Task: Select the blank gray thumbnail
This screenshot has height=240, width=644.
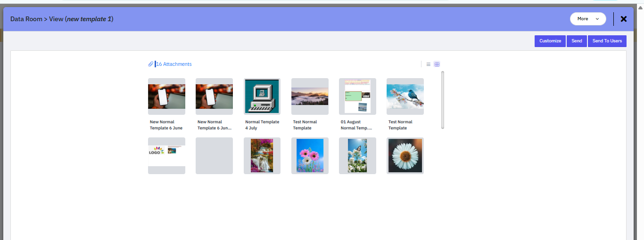Action: coord(214,156)
